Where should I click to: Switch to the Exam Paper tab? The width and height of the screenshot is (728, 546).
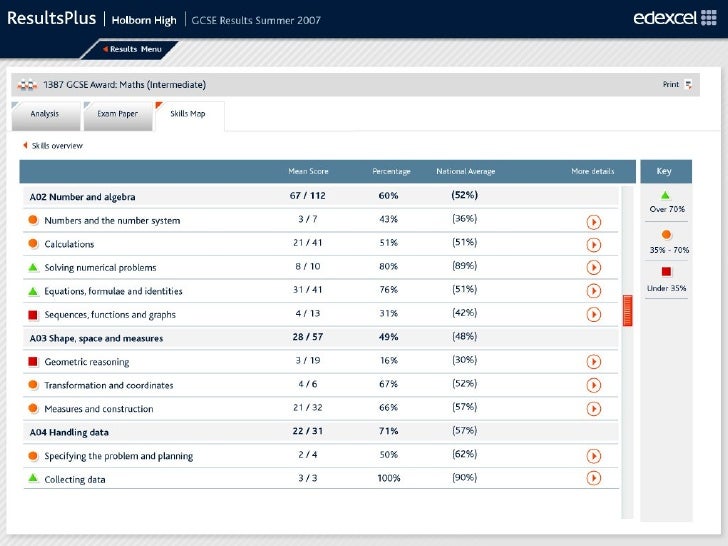117,114
